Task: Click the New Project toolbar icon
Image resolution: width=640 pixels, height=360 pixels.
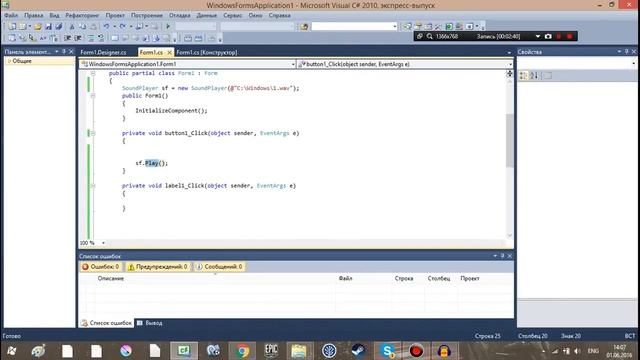Action: (12, 27)
